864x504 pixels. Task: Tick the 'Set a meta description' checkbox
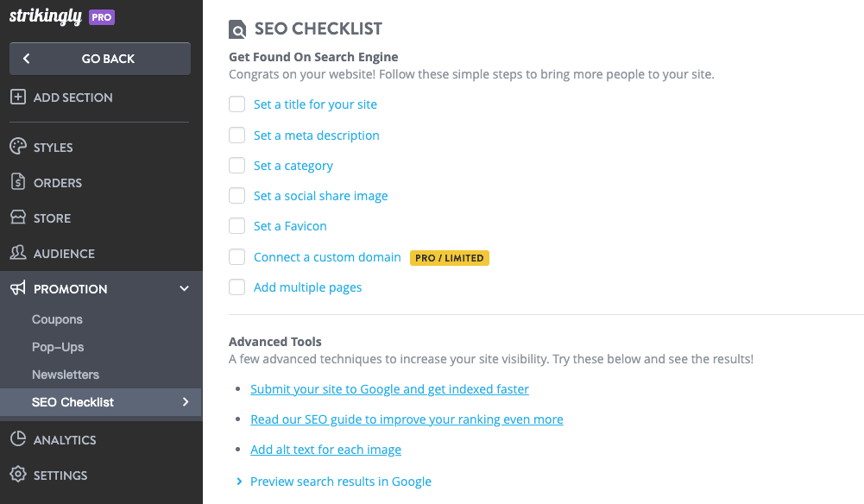pyautogui.click(x=237, y=135)
